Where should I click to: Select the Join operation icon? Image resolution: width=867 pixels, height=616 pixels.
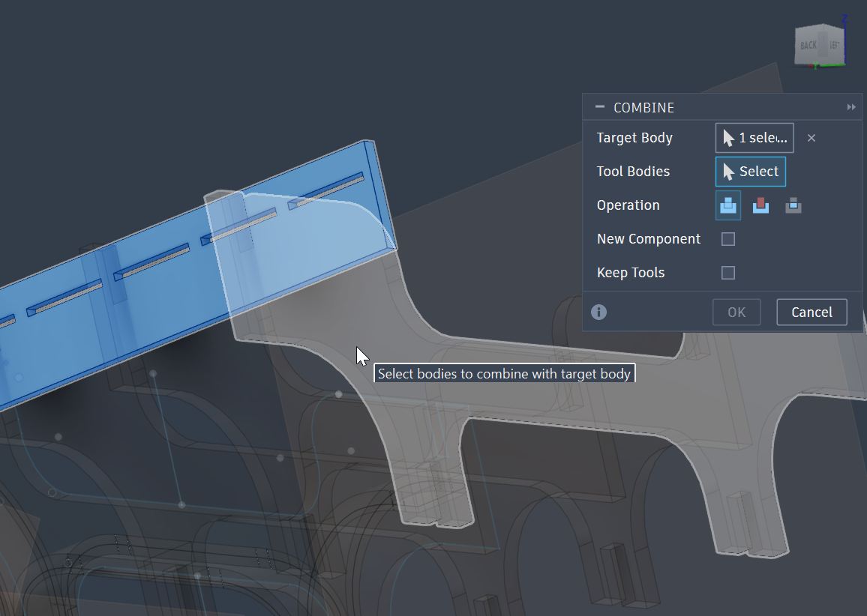(727, 205)
